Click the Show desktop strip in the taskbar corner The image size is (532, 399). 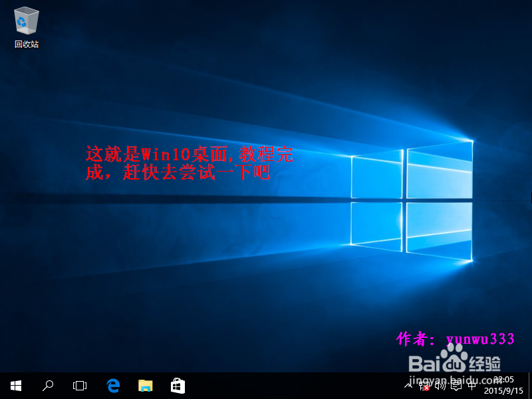[530, 386]
